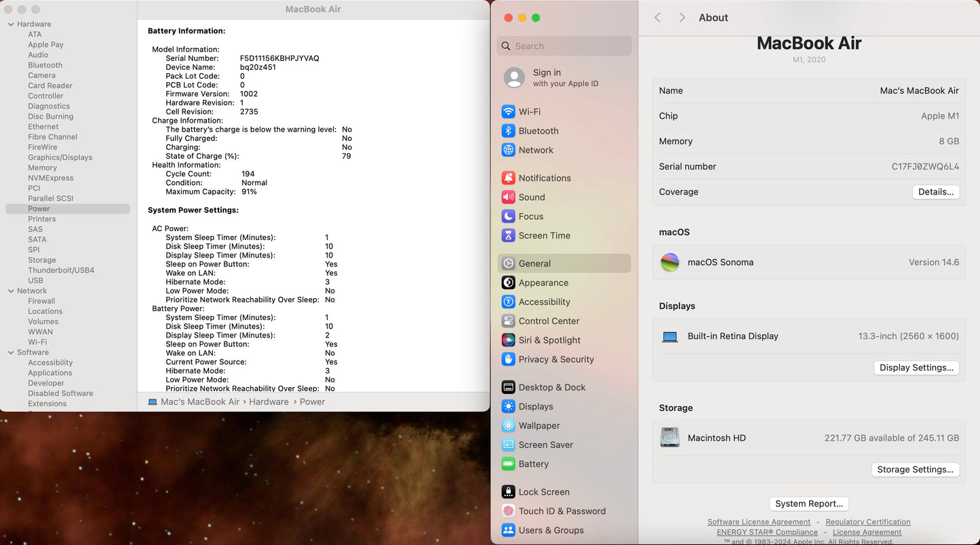Click the Notifications bell icon
Viewport: 980px width, 545px height.
pos(508,178)
